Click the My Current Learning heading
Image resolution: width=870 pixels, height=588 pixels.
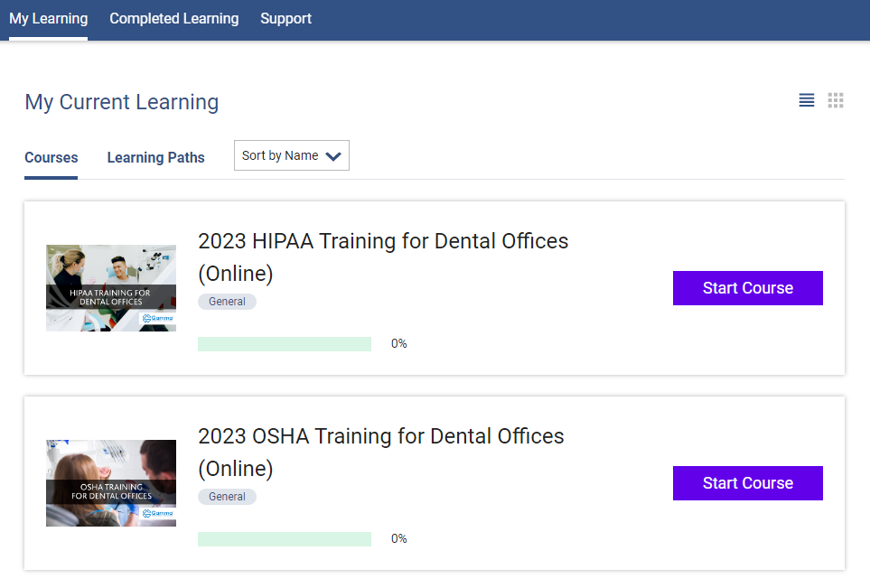pos(122,102)
